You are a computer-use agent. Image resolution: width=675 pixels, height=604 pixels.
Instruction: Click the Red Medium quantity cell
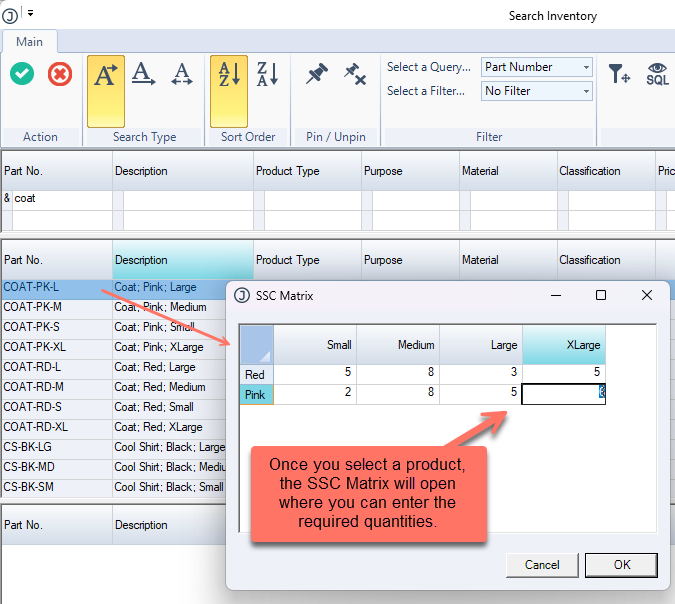click(x=398, y=374)
